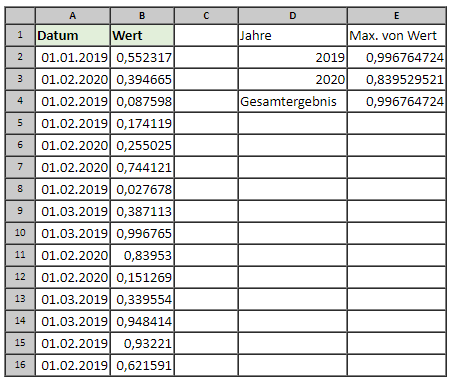Click pivot year 2020 cell
This screenshot has height=383, width=452.
tap(293, 79)
